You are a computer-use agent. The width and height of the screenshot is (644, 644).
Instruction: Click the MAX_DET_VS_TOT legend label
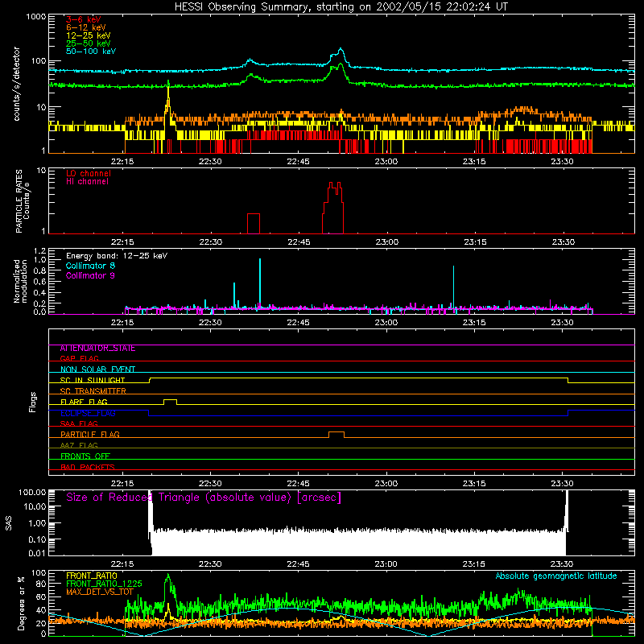pos(99,592)
